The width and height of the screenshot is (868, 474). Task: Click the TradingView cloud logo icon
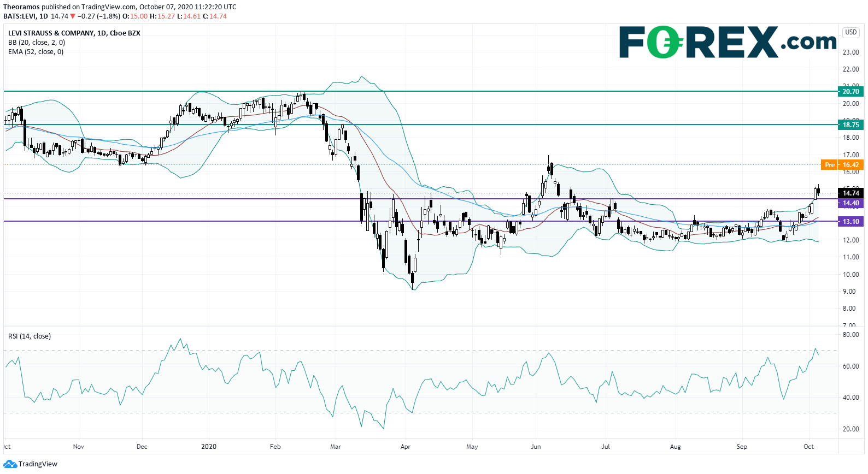click(10, 464)
